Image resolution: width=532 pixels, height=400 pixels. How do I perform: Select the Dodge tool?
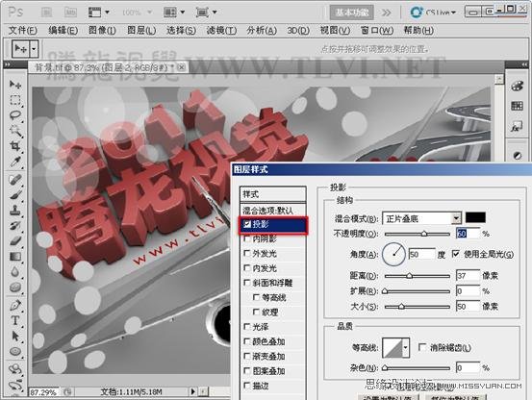(x=15, y=287)
